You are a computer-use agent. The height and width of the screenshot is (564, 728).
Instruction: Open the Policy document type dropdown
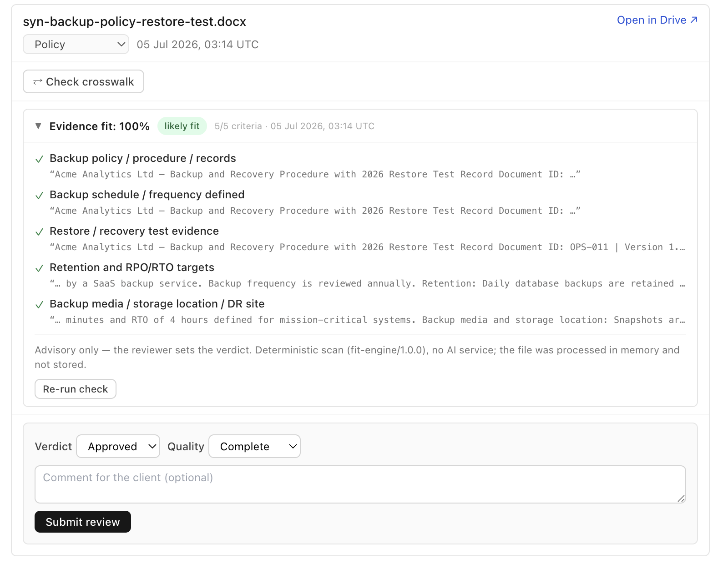pos(76,45)
